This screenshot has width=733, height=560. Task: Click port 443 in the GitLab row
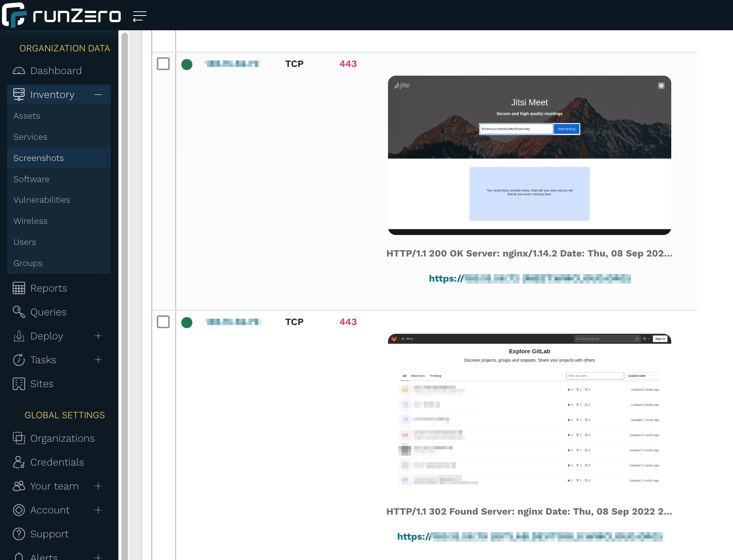(x=348, y=322)
